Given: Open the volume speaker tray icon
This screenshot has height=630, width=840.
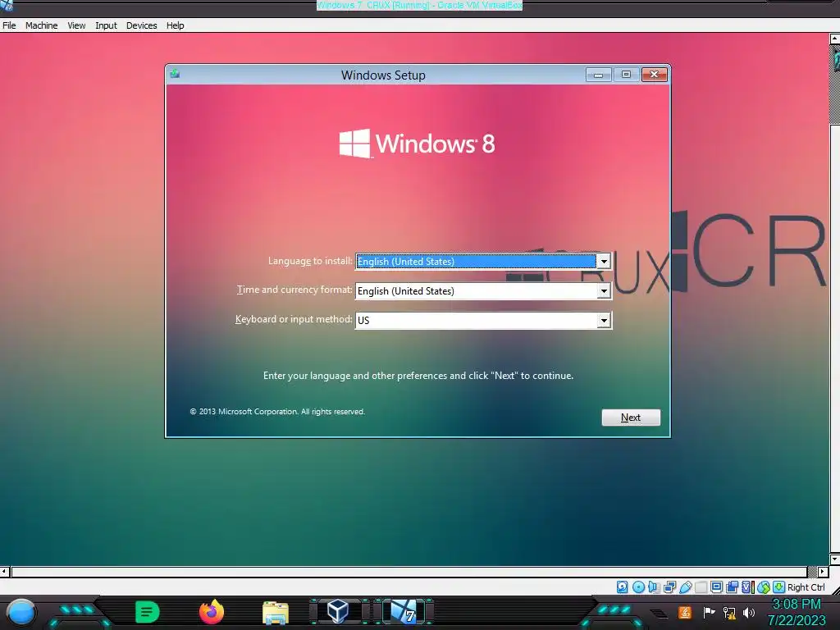Looking at the screenshot, I should pyautogui.click(x=749, y=612).
